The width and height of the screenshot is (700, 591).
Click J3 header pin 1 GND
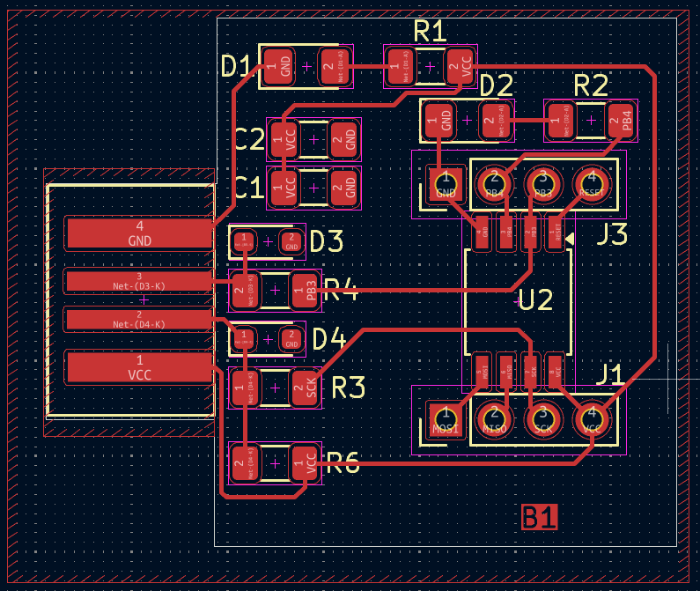[446, 184]
